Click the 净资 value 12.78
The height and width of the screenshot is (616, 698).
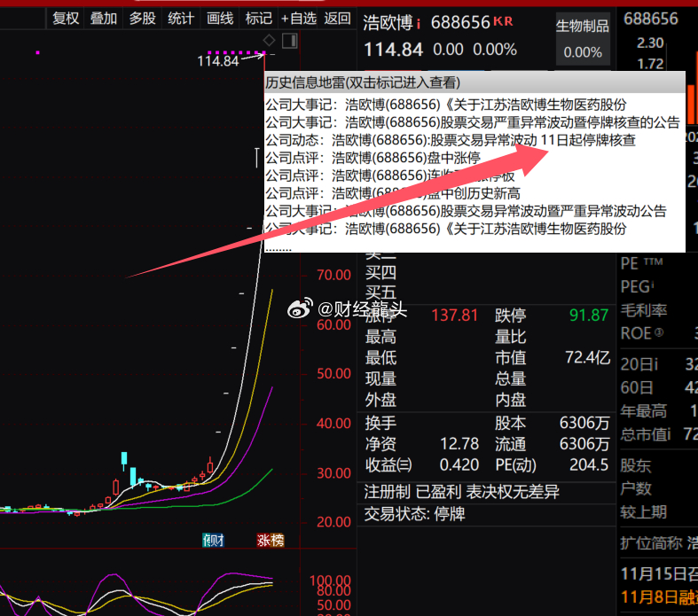(459, 444)
